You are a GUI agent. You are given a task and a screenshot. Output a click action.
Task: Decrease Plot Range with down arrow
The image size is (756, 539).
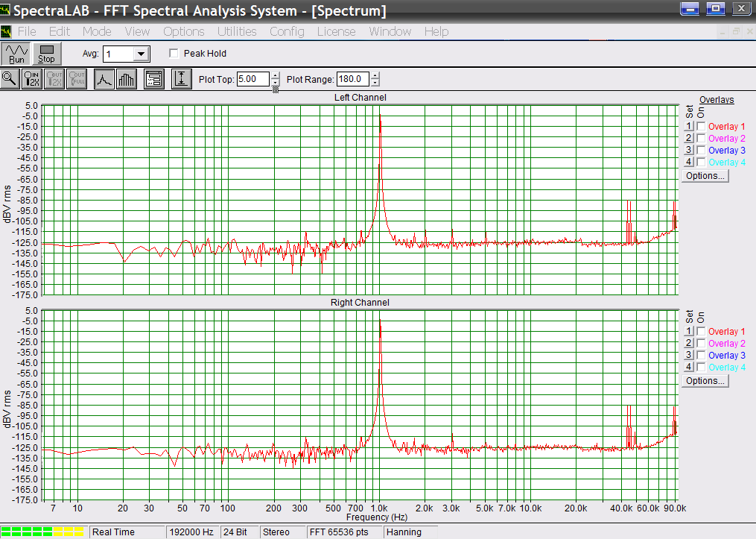(375, 83)
